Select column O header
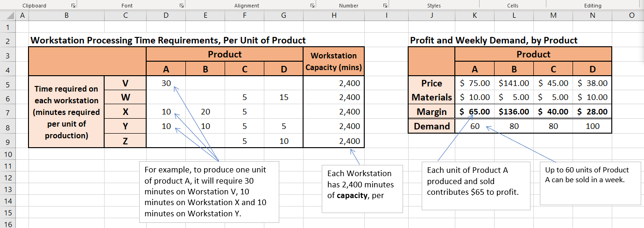The image size is (644, 228). 631,15
